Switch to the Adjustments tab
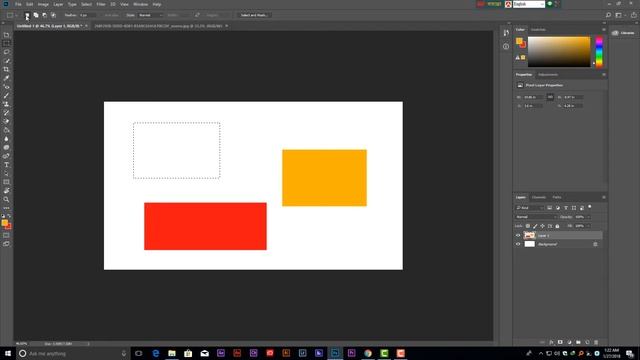The image size is (640, 360). [x=548, y=75]
